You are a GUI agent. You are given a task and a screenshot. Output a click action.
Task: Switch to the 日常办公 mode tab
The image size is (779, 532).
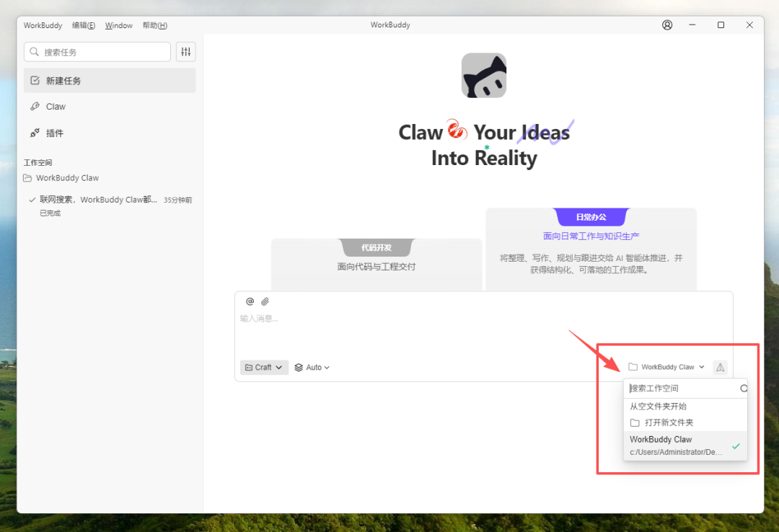click(x=591, y=217)
